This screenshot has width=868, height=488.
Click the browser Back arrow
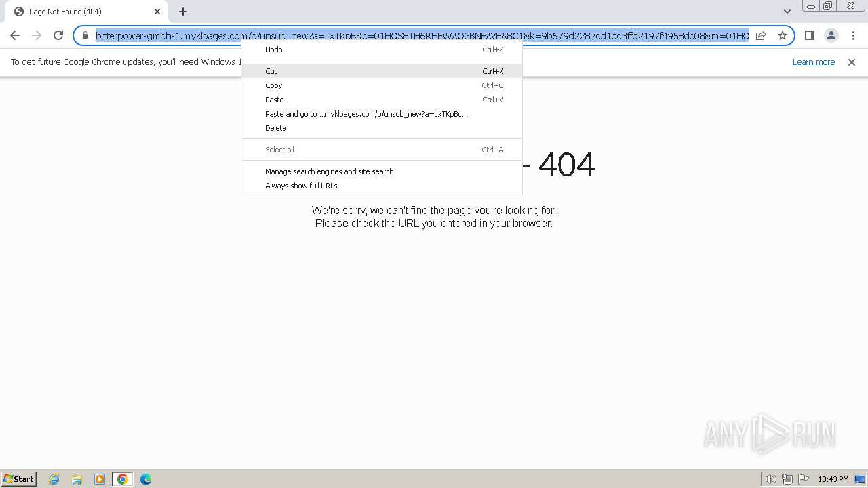15,35
